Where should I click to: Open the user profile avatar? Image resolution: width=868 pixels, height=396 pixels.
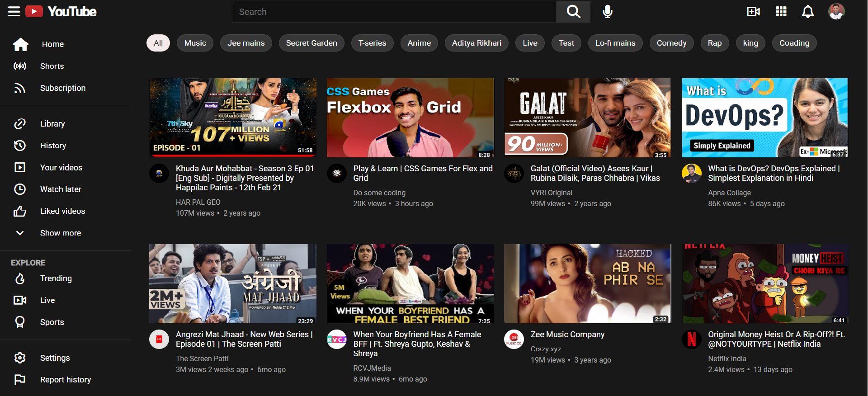tap(836, 11)
